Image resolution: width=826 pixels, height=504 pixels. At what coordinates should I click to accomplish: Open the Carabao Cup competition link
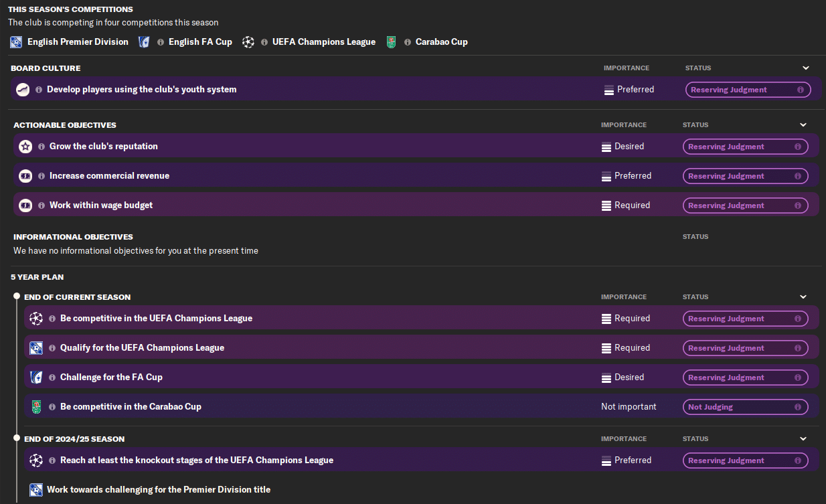pyautogui.click(x=441, y=42)
